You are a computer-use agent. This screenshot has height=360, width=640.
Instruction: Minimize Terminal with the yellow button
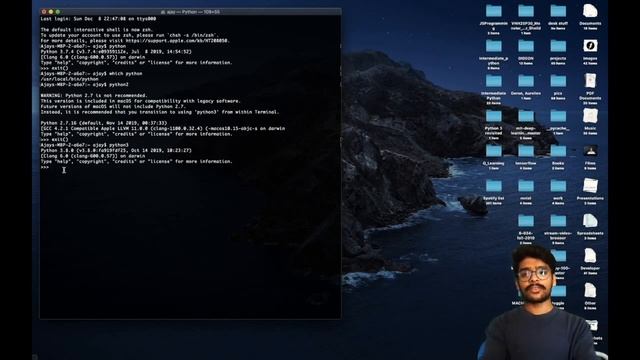(x=51, y=12)
